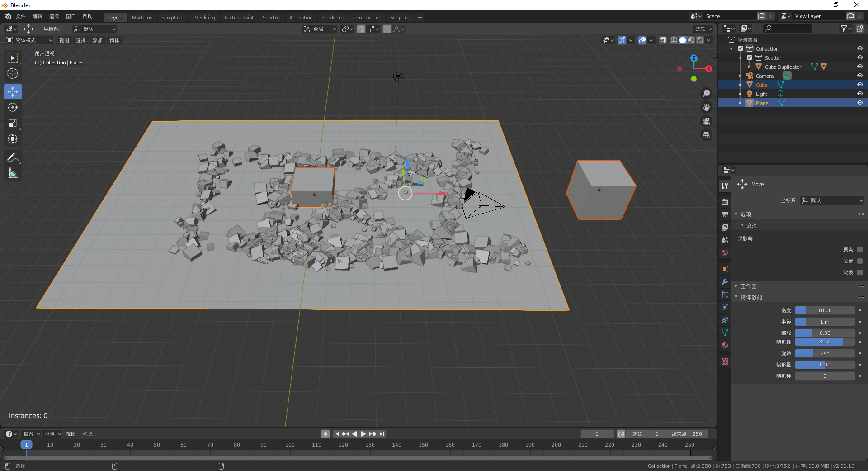Screen dimensions: 868x471
Task: Select the 3D Cursor tool
Action: coord(13,74)
